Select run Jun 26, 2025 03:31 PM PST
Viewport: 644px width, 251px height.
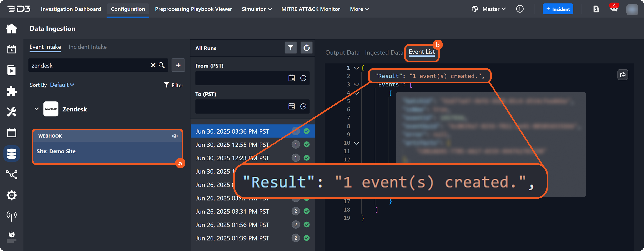pyautogui.click(x=252, y=211)
